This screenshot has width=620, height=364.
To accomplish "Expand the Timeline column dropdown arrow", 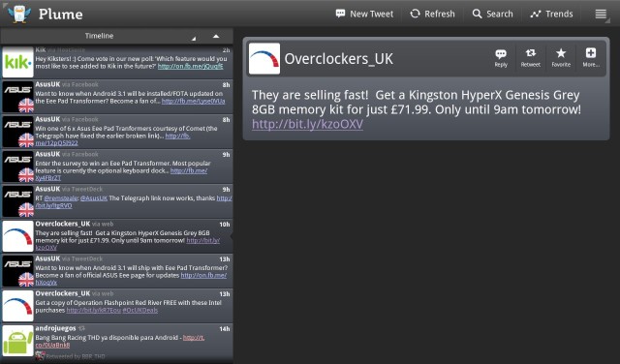I will coord(194,38).
